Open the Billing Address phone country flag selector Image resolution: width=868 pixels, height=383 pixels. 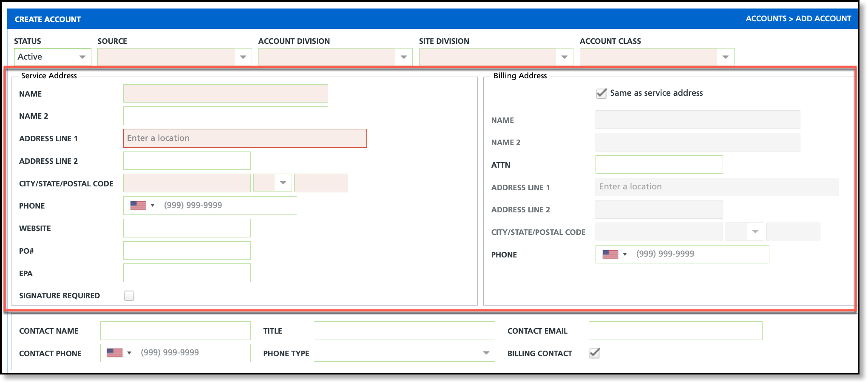[615, 254]
